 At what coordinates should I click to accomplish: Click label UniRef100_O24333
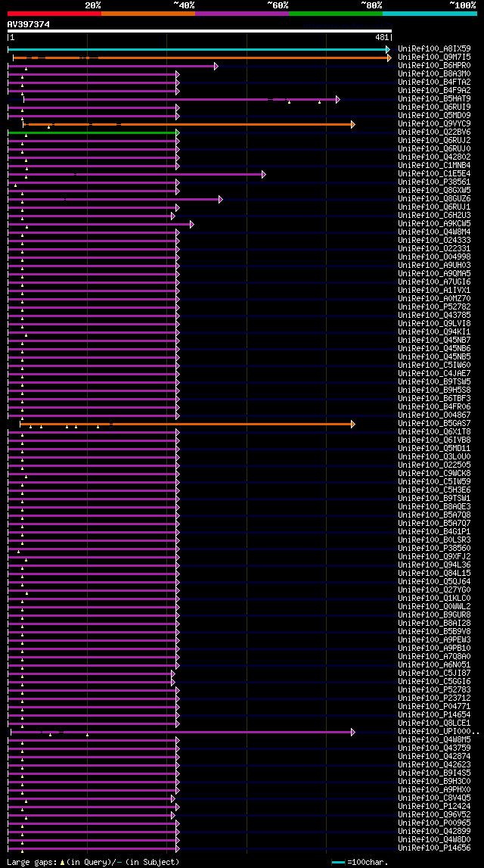(434, 240)
